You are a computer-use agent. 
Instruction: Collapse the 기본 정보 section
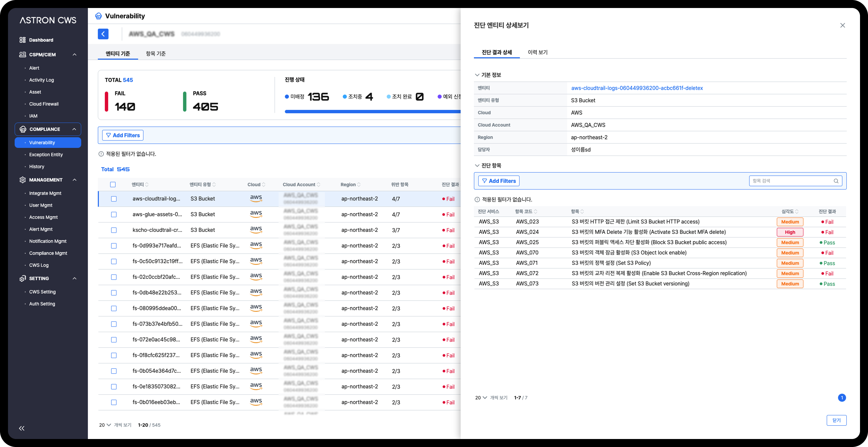[x=477, y=75]
